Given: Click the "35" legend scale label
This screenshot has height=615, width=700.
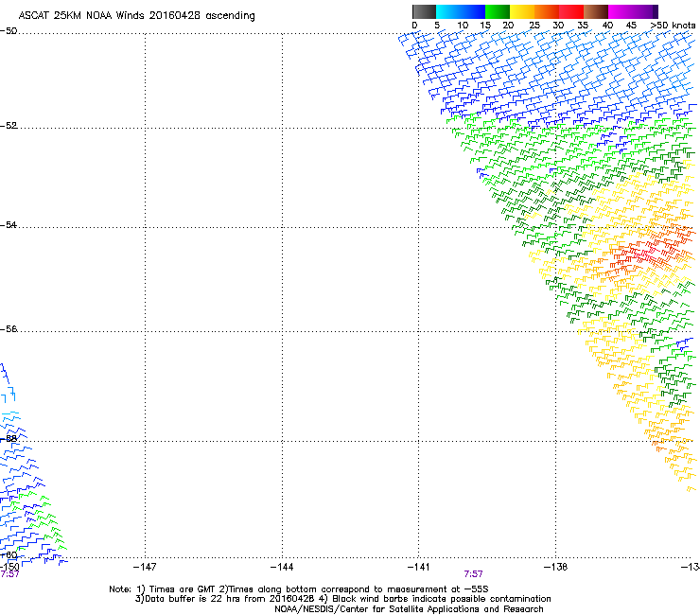Looking at the screenshot, I should point(583,25).
